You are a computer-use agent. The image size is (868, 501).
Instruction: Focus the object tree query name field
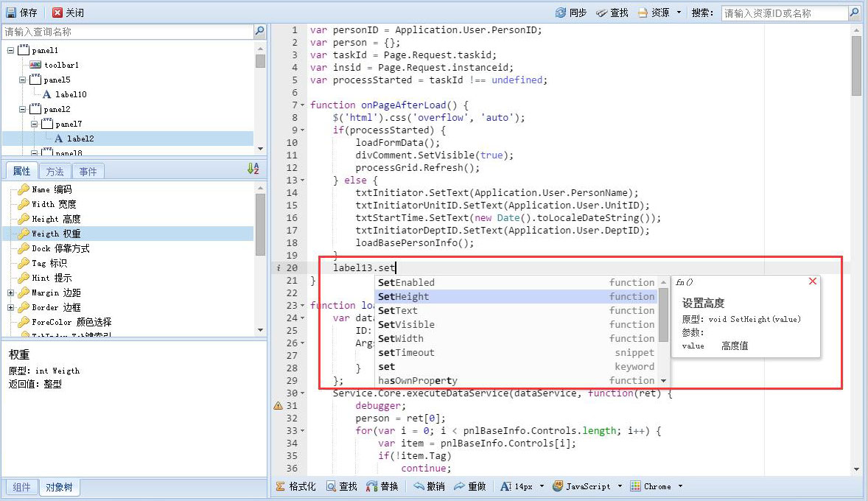coord(128,32)
